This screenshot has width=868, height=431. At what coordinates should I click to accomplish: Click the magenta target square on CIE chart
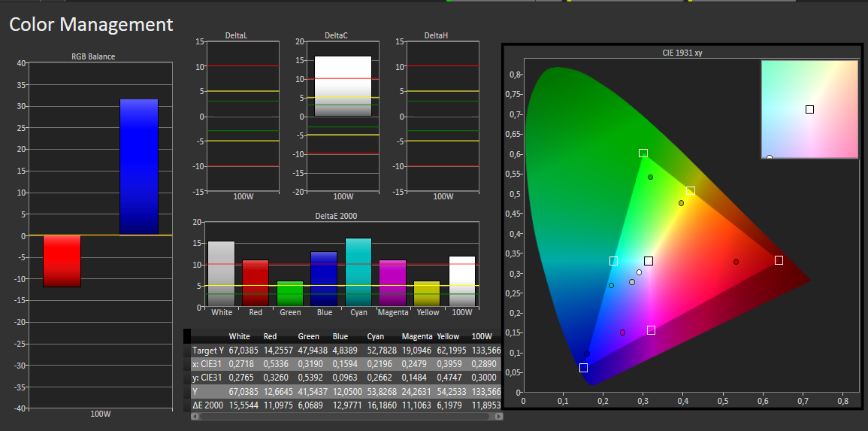pos(651,330)
